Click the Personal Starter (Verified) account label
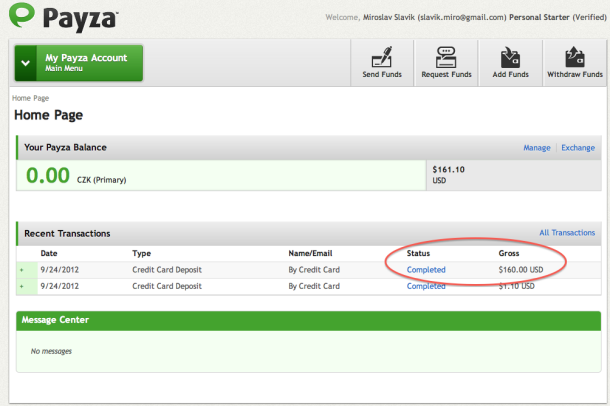The height and width of the screenshot is (406, 610). point(557,17)
